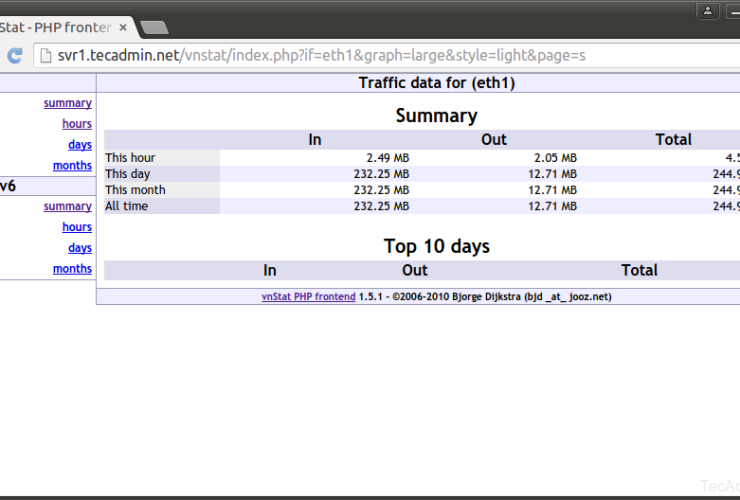740x500 pixels.
Task: Open the hours link under the v6 heading
Action: click(x=76, y=227)
